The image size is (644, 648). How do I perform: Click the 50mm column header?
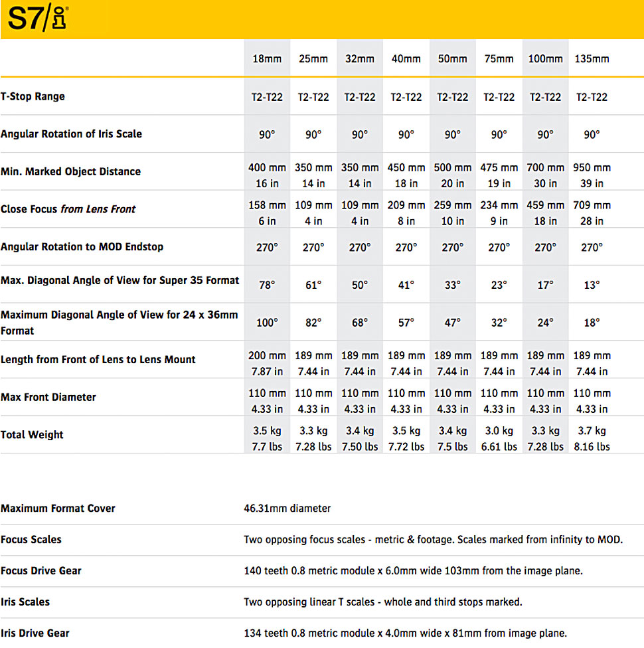coord(453,58)
